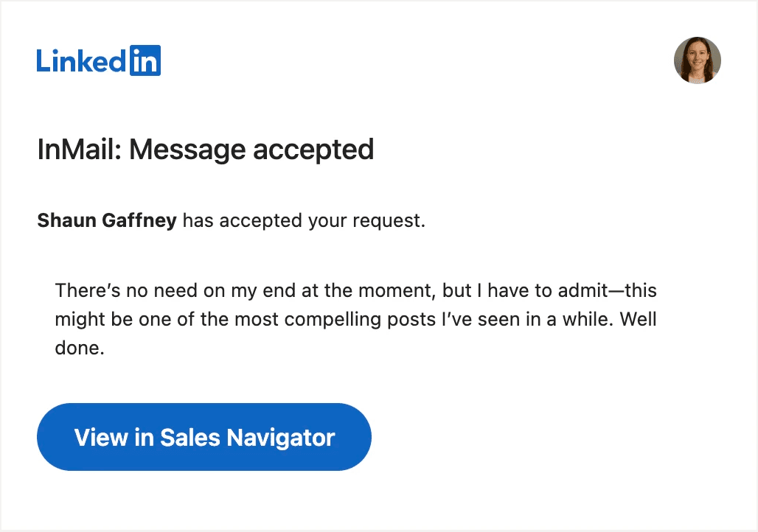Click "Sales Navigator" on the blue button
Screen dimensions: 758x532
pos(247,437)
